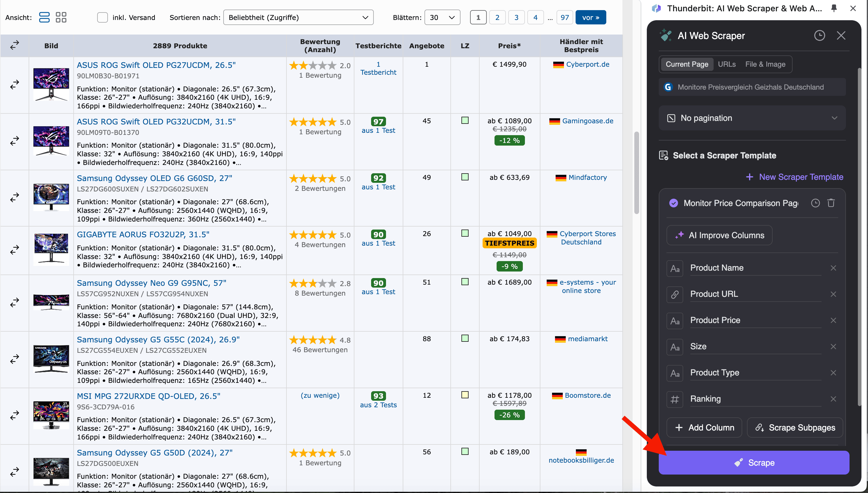
Task: Open scraper history clock icon
Action: (x=819, y=35)
